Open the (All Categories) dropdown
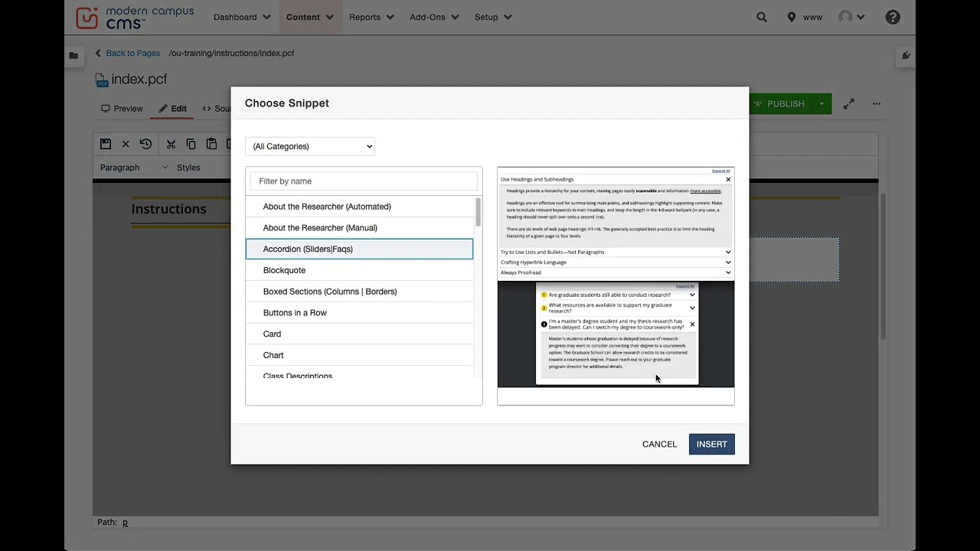980x551 pixels. click(310, 146)
